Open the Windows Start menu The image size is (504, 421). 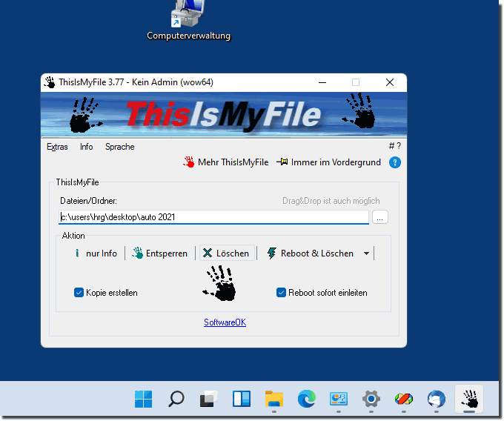(x=143, y=400)
